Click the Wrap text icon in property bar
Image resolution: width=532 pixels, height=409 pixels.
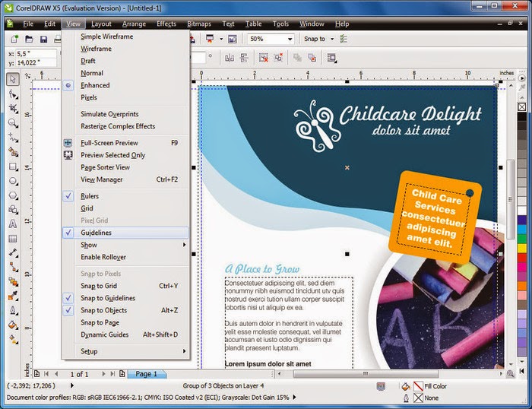click(x=332, y=58)
